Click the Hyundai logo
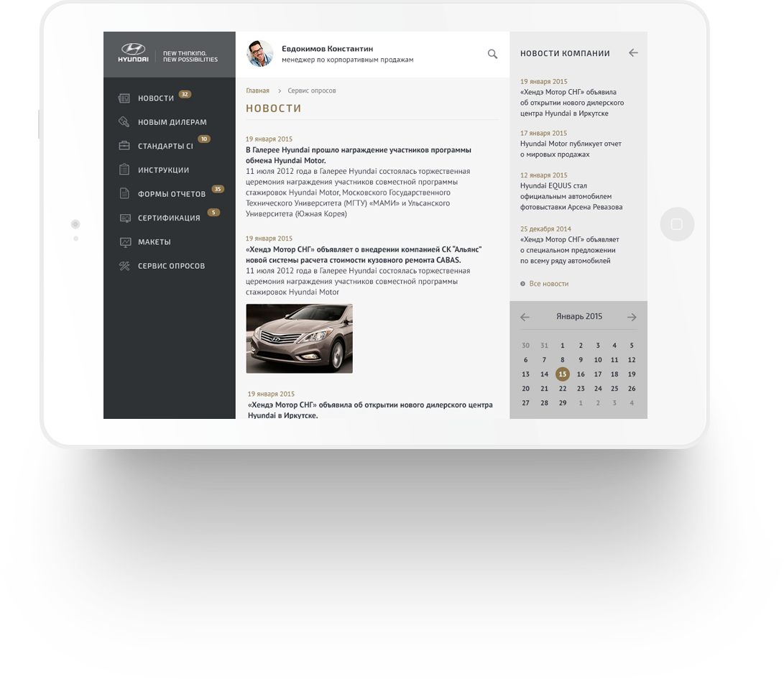 (x=133, y=53)
